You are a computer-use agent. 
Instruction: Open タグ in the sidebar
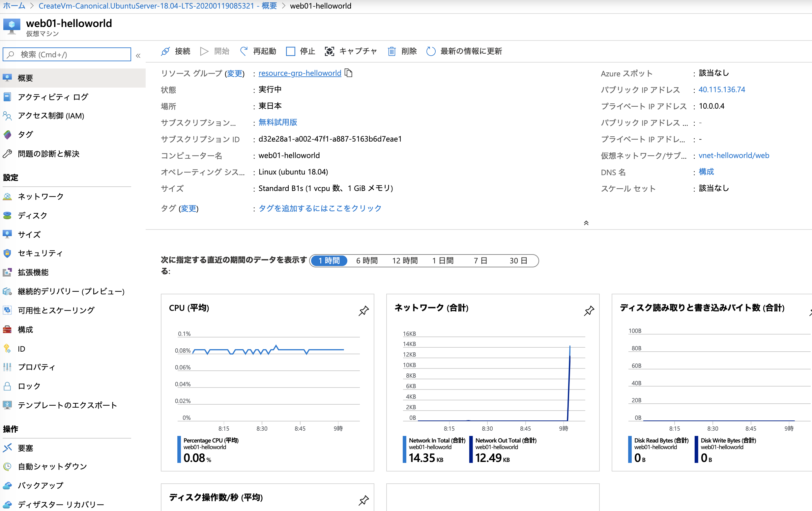[72, 135]
